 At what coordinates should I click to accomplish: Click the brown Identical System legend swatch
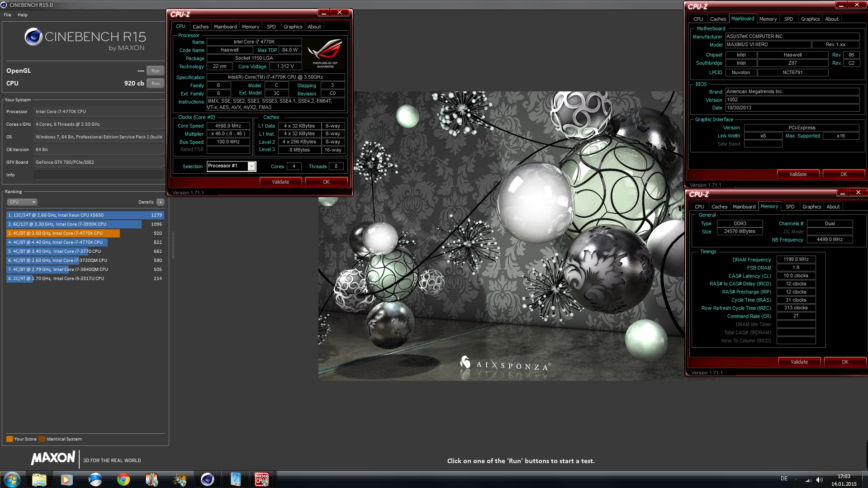(42, 439)
